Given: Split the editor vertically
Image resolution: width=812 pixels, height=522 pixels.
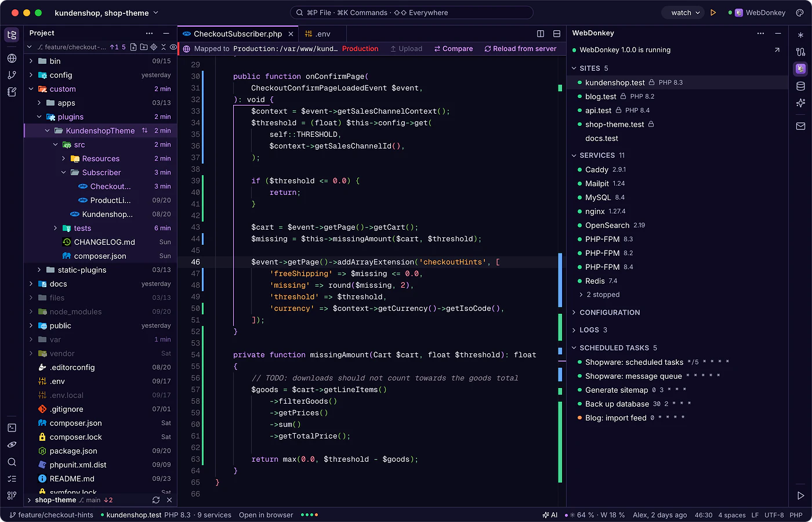Looking at the screenshot, I should pos(541,34).
